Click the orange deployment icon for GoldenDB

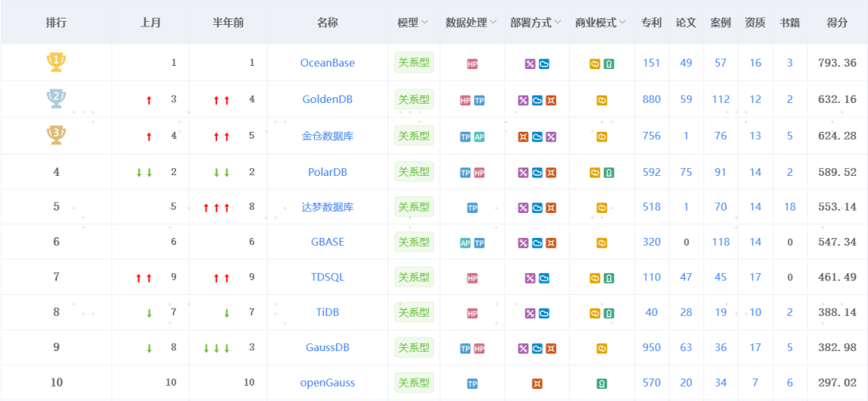pyautogui.click(x=551, y=100)
